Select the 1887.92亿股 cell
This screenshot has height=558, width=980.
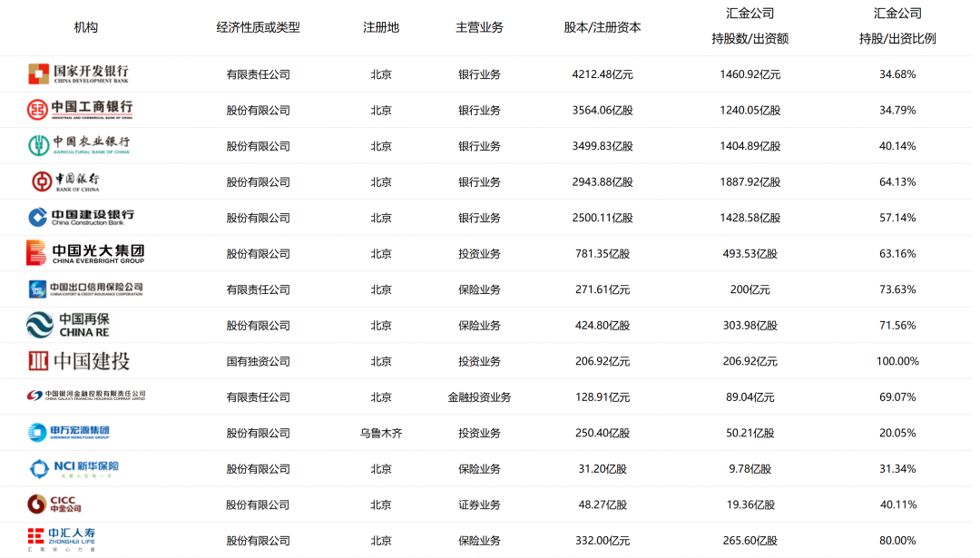(x=750, y=181)
